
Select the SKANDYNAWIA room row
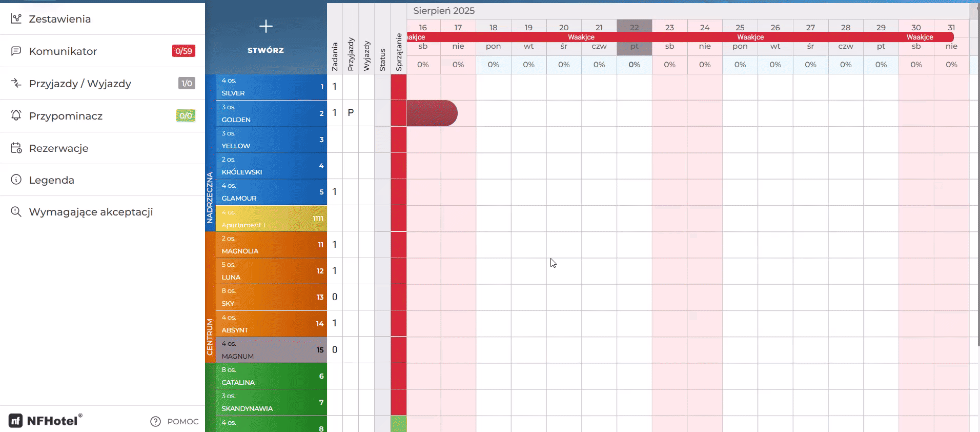tap(271, 402)
